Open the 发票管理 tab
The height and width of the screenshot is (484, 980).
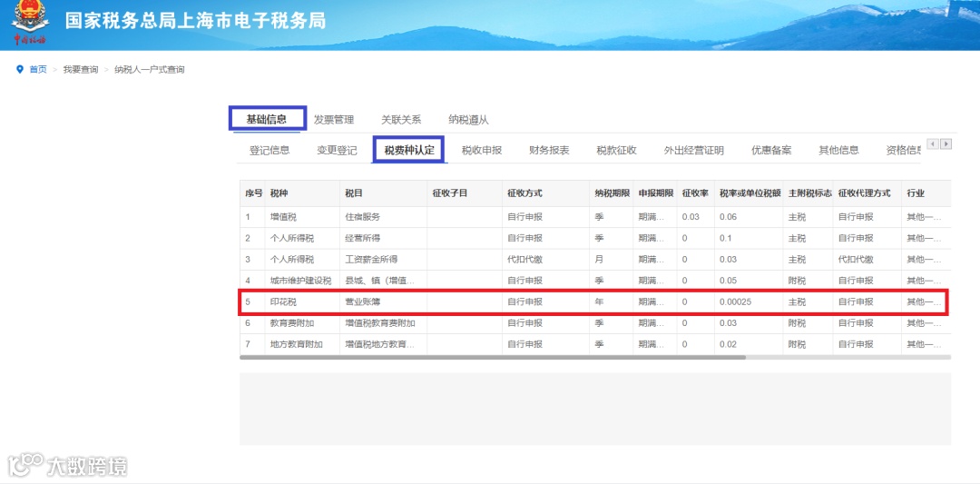[x=334, y=120]
